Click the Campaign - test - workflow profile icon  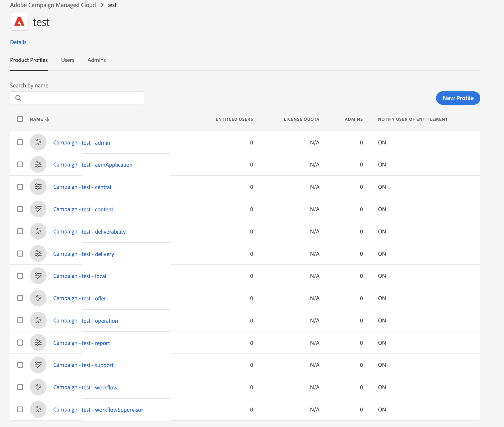[x=38, y=387]
